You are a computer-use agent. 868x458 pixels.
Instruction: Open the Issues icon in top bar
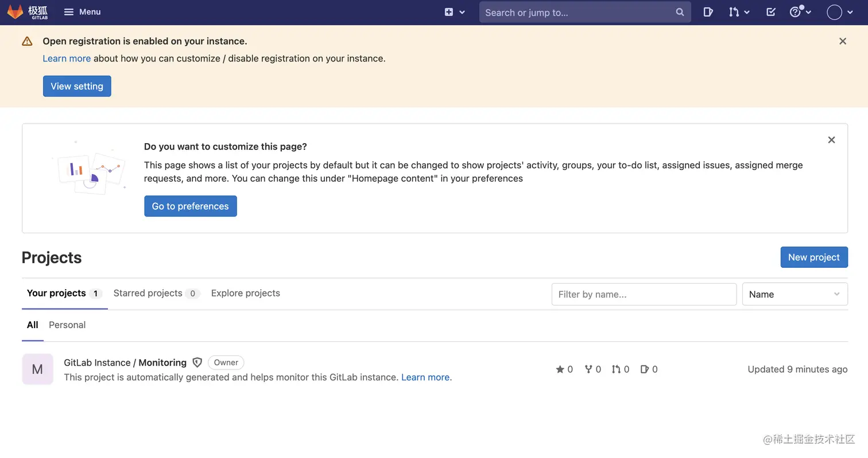pyautogui.click(x=708, y=12)
